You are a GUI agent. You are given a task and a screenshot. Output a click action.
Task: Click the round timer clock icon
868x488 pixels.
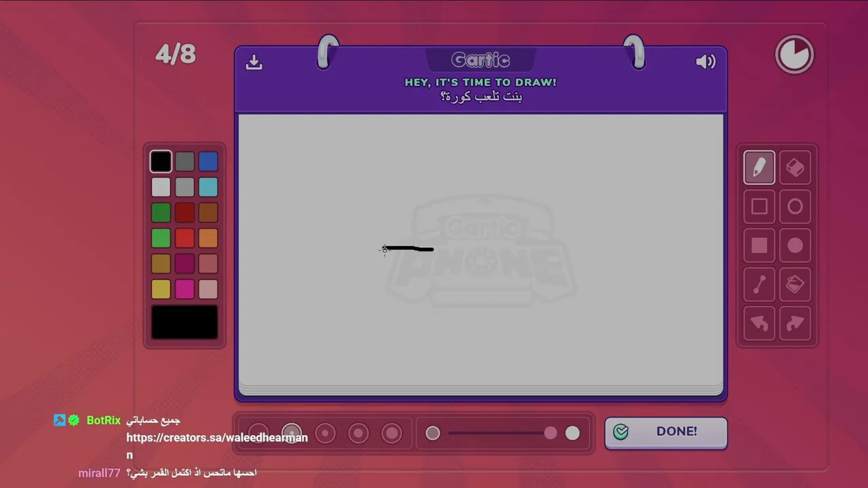click(794, 54)
